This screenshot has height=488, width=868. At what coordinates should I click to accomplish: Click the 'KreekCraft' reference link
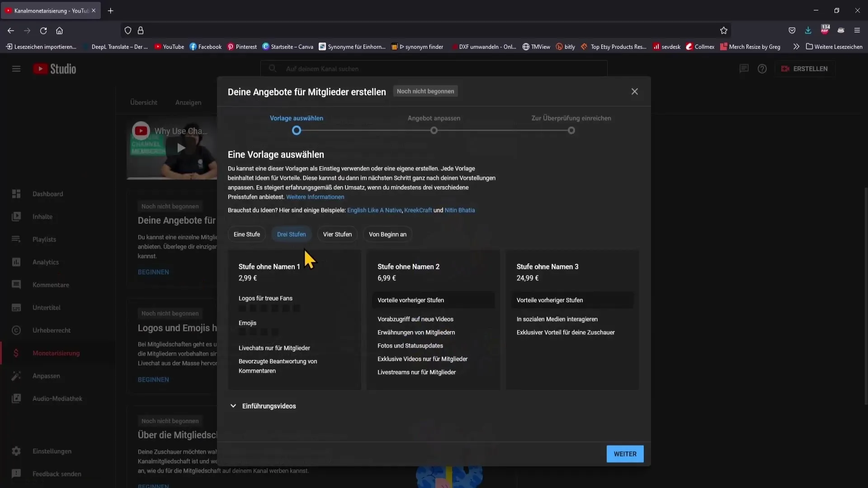click(x=417, y=210)
